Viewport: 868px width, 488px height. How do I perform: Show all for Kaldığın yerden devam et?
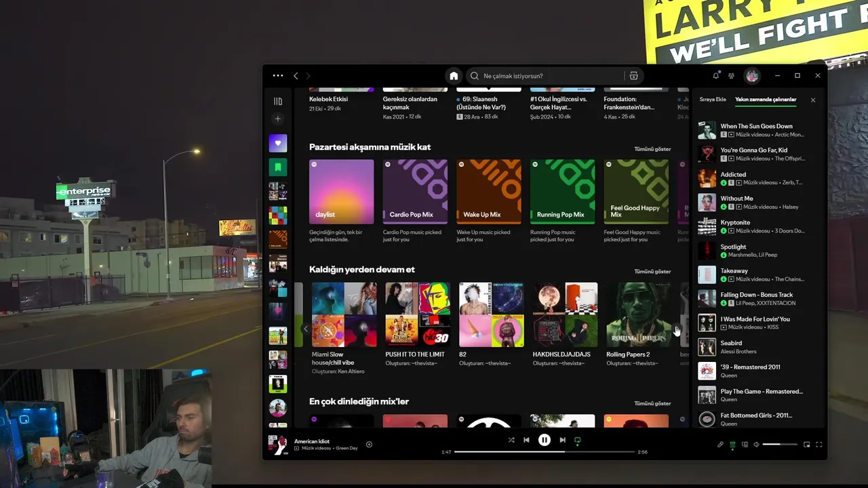pyautogui.click(x=652, y=271)
